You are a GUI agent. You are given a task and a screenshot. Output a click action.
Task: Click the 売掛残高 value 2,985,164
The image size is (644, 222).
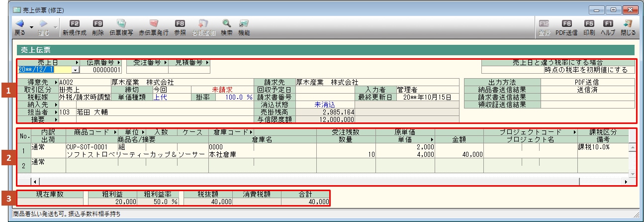[325, 112]
